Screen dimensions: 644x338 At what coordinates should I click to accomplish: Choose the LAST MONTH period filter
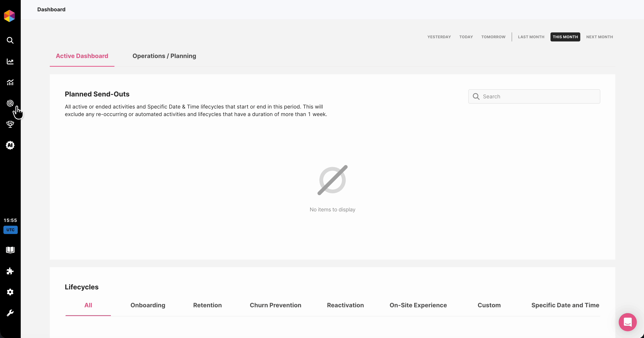coord(531,37)
